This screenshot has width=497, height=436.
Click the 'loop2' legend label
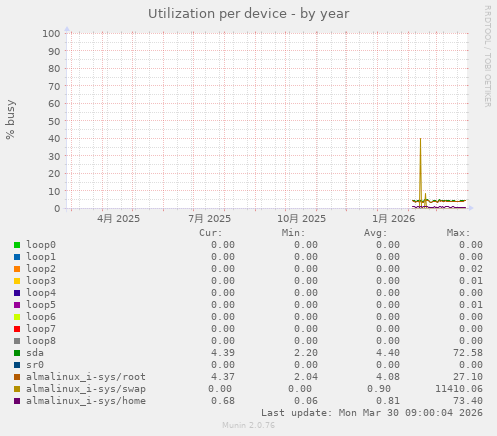coord(41,269)
